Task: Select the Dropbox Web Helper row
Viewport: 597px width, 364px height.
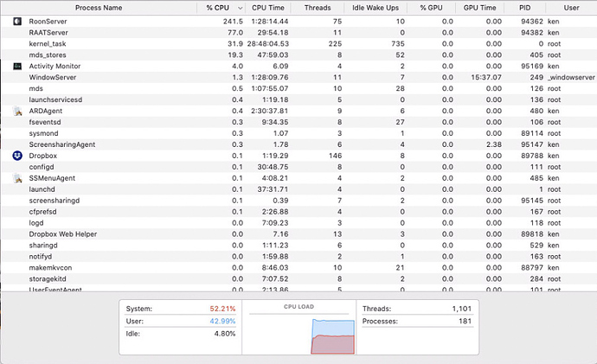Action: pos(298,234)
